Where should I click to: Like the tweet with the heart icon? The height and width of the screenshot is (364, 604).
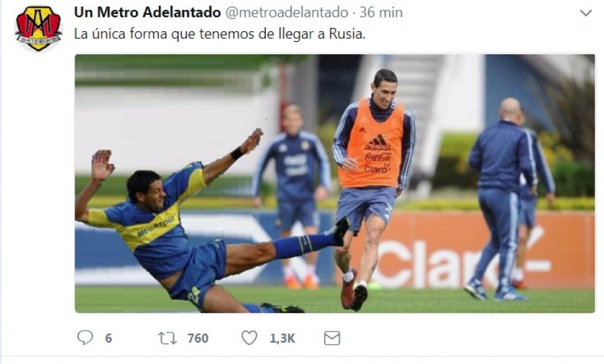click(249, 338)
